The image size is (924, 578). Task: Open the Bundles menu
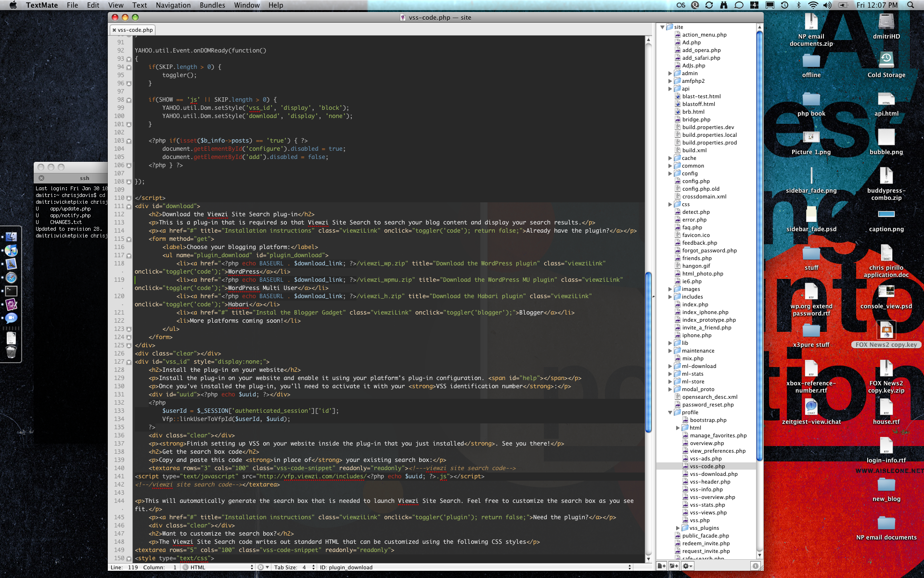coord(212,5)
